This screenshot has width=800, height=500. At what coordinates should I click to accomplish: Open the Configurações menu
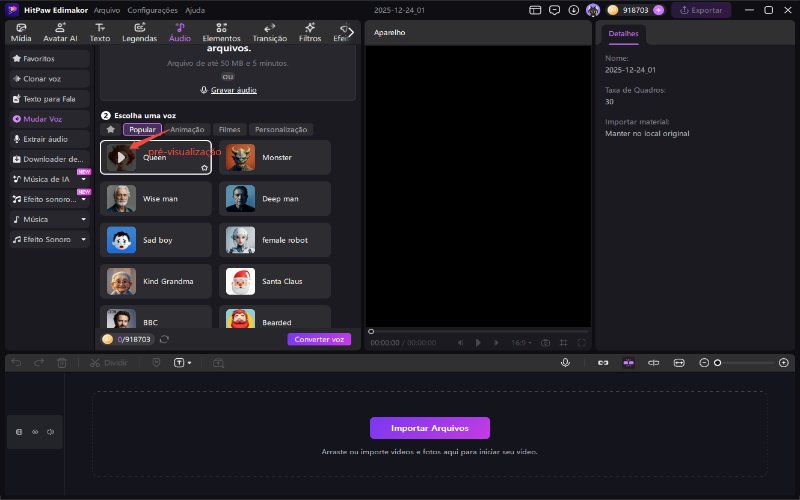[153, 10]
